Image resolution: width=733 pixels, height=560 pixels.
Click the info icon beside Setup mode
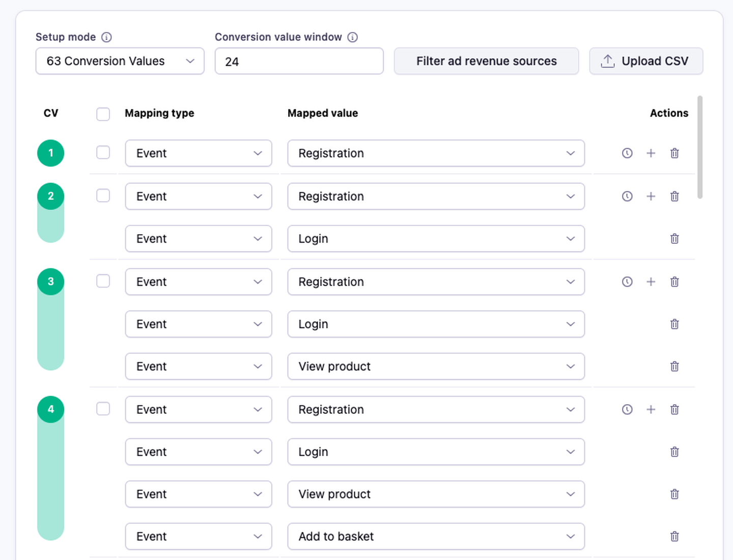click(x=106, y=37)
